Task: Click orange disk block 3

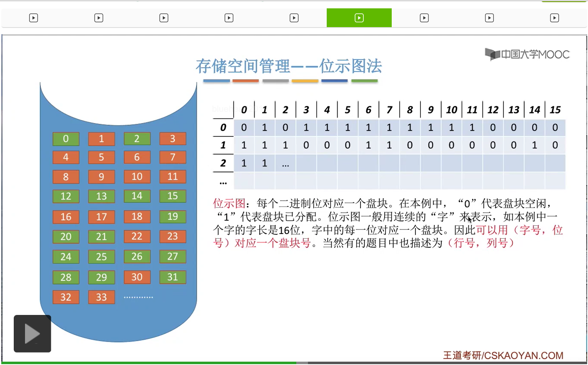Action: [173, 139]
